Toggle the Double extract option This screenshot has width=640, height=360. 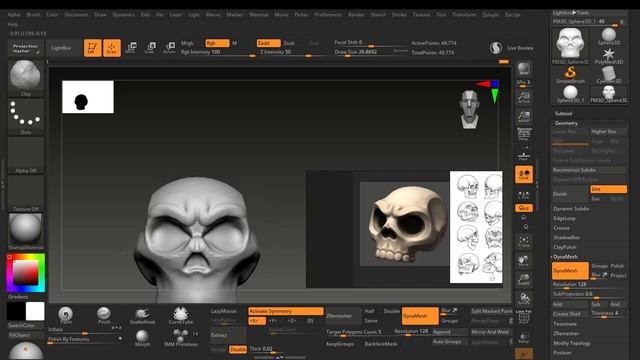pyautogui.click(x=238, y=350)
